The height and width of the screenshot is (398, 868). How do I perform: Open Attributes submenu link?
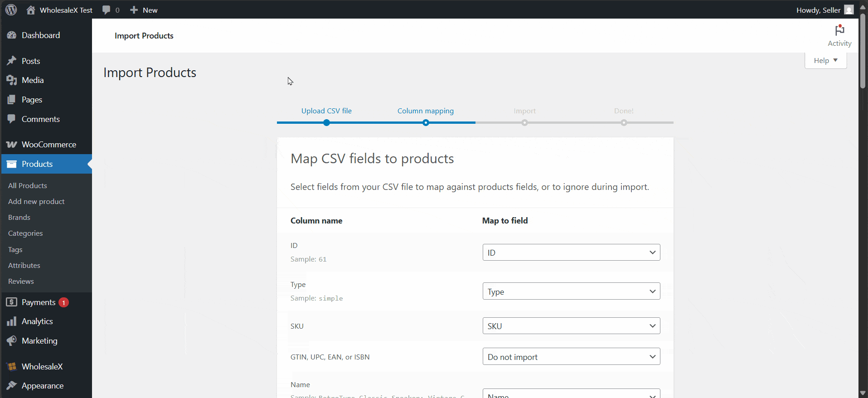(24, 265)
